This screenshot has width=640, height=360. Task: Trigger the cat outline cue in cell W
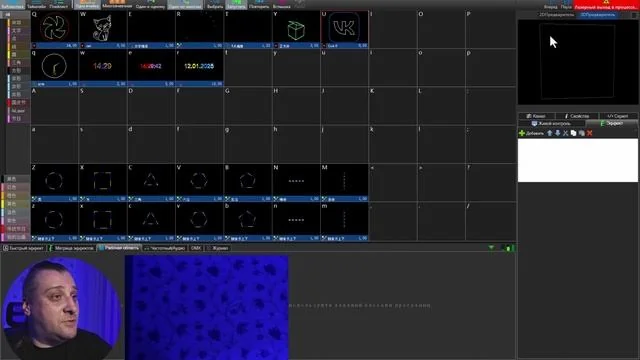(102, 29)
